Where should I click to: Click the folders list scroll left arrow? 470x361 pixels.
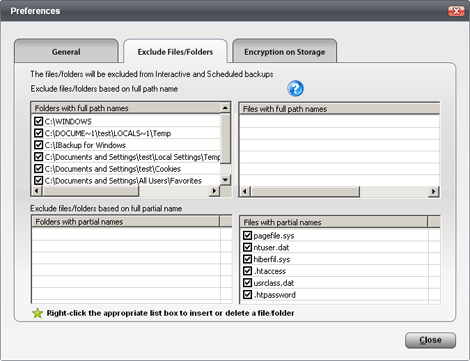pos(37,191)
